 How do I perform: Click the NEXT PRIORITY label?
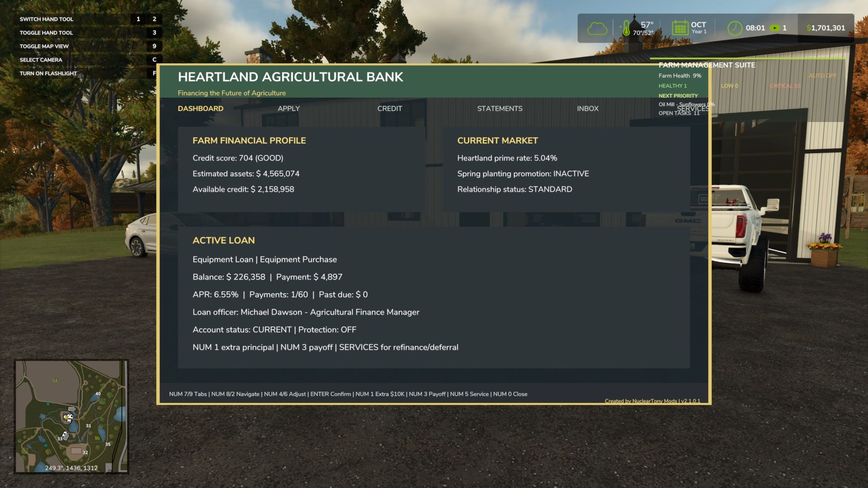pyautogui.click(x=678, y=96)
